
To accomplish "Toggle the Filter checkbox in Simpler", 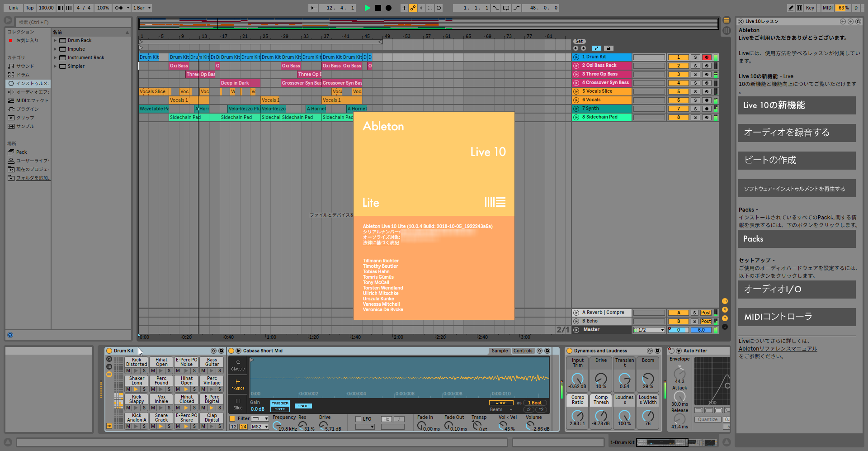I will click(x=232, y=419).
